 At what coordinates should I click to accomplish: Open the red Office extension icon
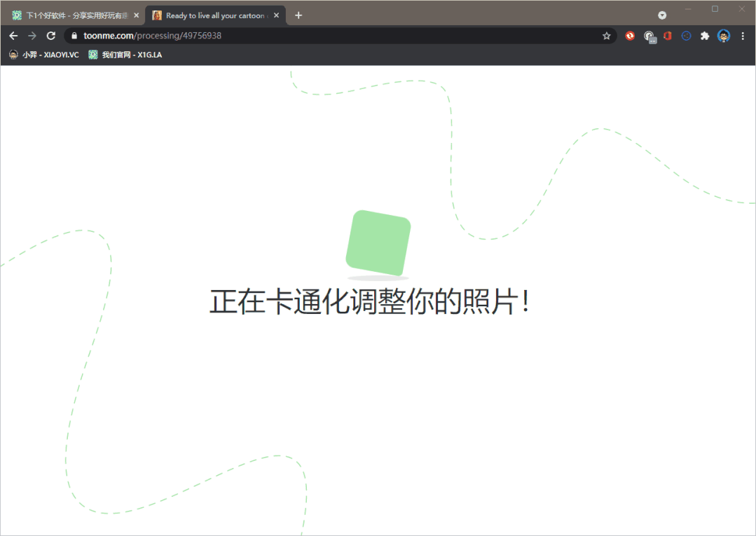pyautogui.click(x=668, y=36)
